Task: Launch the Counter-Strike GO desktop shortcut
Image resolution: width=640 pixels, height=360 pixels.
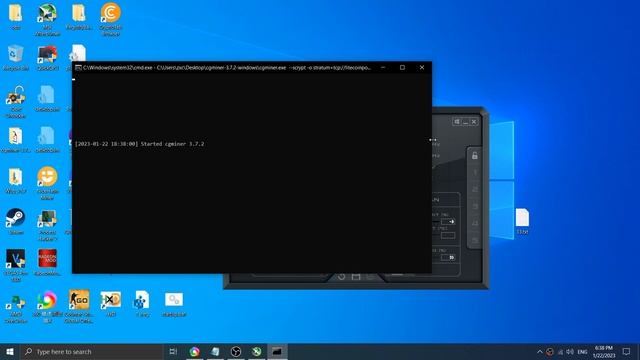Action: (79, 306)
